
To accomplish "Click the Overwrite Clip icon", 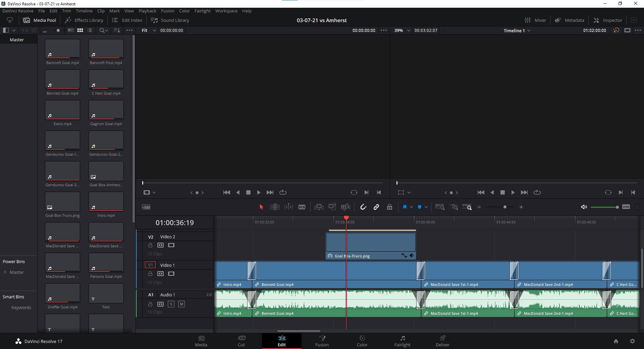I will tap(332, 207).
